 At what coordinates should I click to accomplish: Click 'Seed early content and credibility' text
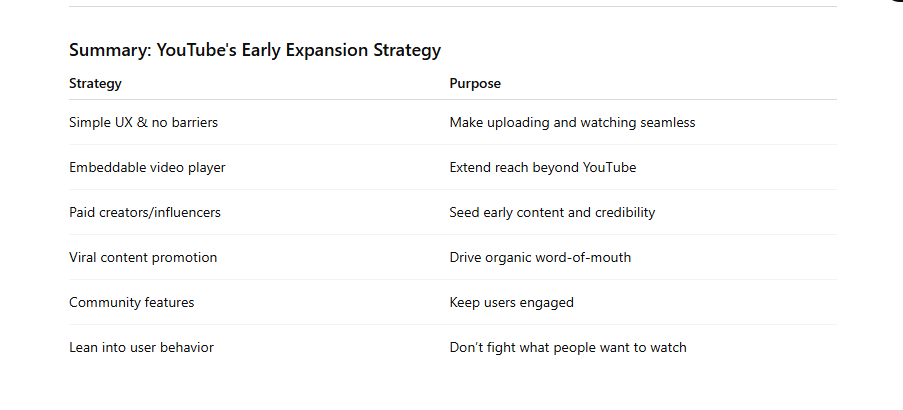coord(552,213)
